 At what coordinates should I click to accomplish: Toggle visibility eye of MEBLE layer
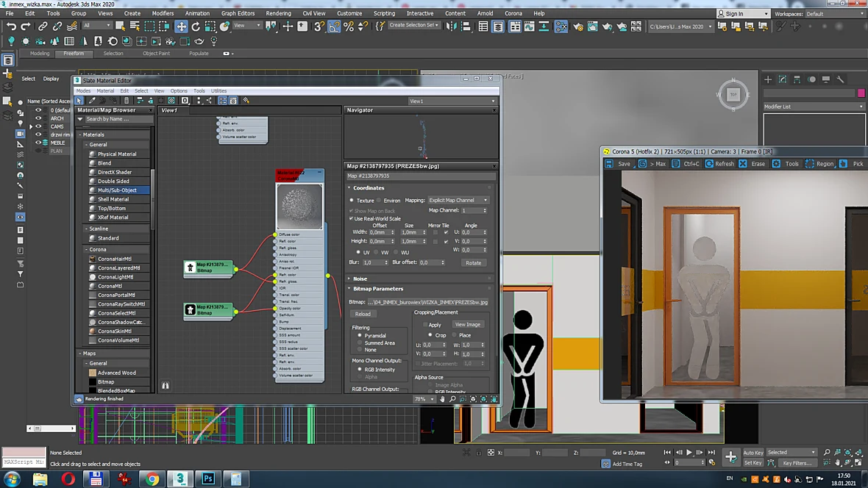point(38,143)
